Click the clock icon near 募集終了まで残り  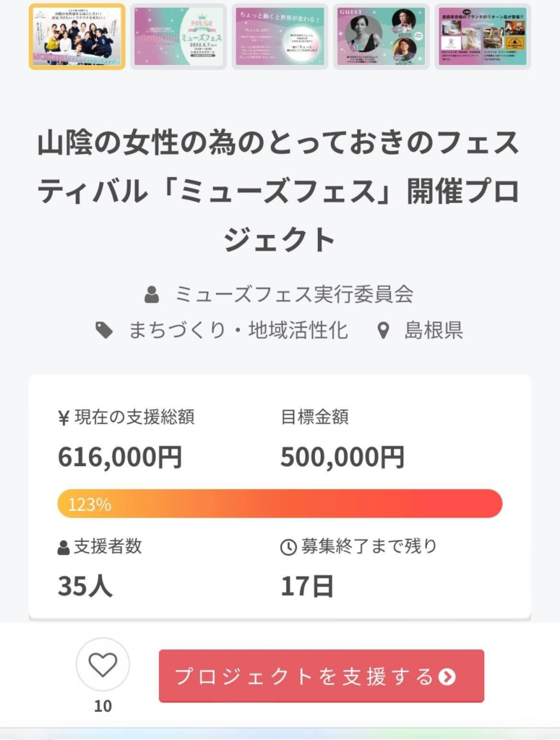click(288, 547)
